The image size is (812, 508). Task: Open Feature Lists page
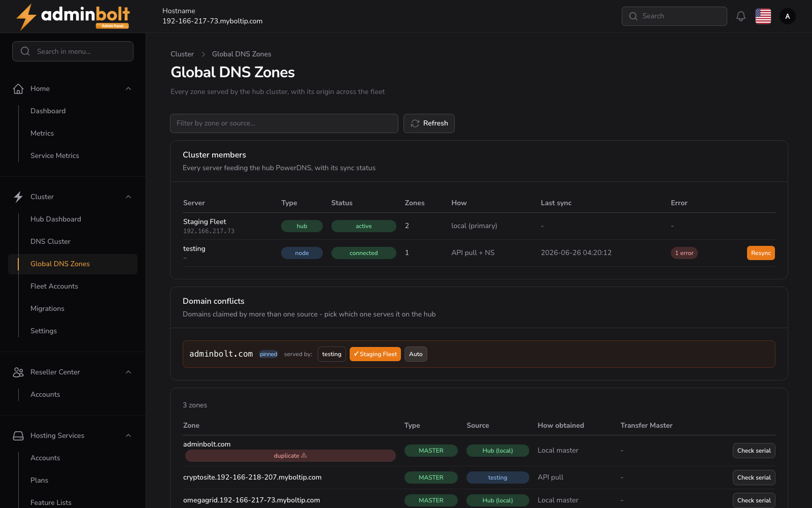tap(51, 502)
